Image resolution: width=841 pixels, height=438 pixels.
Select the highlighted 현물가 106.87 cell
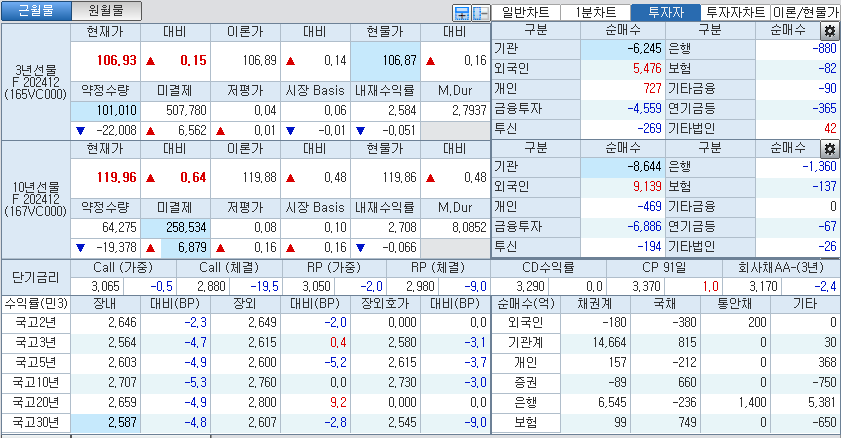(x=385, y=61)
